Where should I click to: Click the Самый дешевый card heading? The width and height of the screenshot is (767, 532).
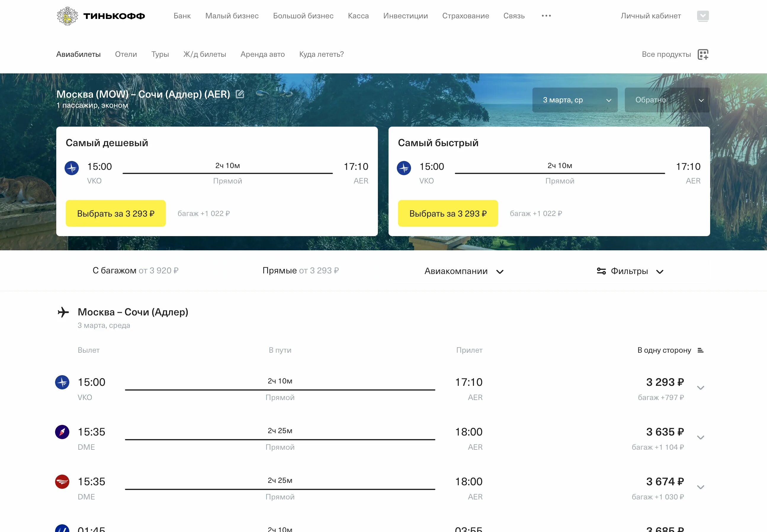click(107, 143)
